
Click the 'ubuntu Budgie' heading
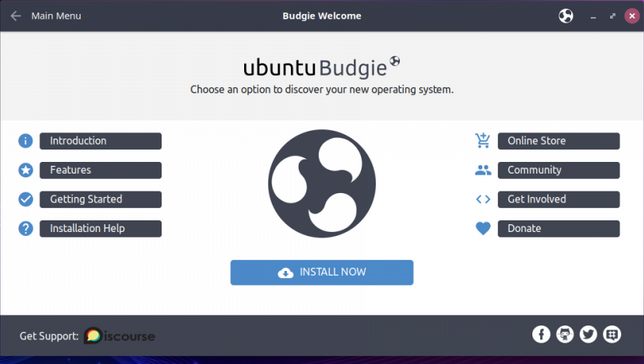pyautogui.click(x=321, y=67)
